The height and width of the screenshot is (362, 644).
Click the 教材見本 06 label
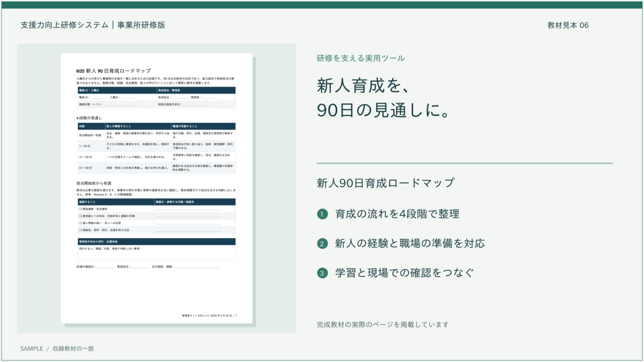(x=568, y=25)
